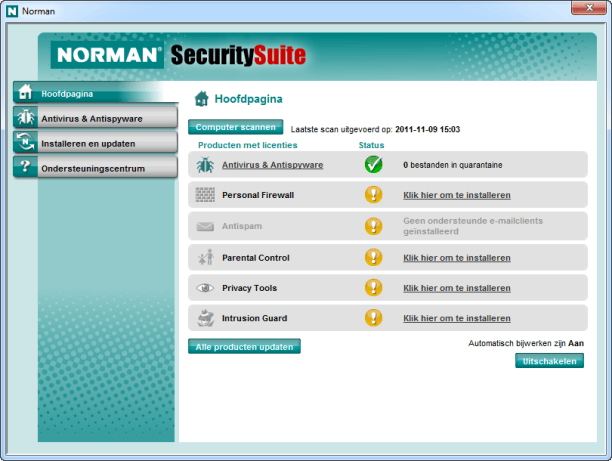This screenshot has height=461, width=612.
Task: Click the bug icon in sidebar Antivirus button
Action: [26, 117]
